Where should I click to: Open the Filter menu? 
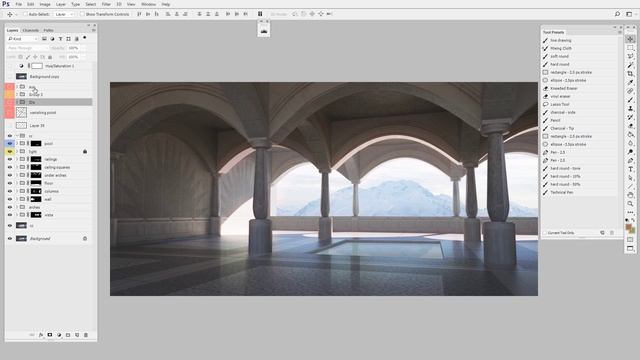[x=106, y=4]
